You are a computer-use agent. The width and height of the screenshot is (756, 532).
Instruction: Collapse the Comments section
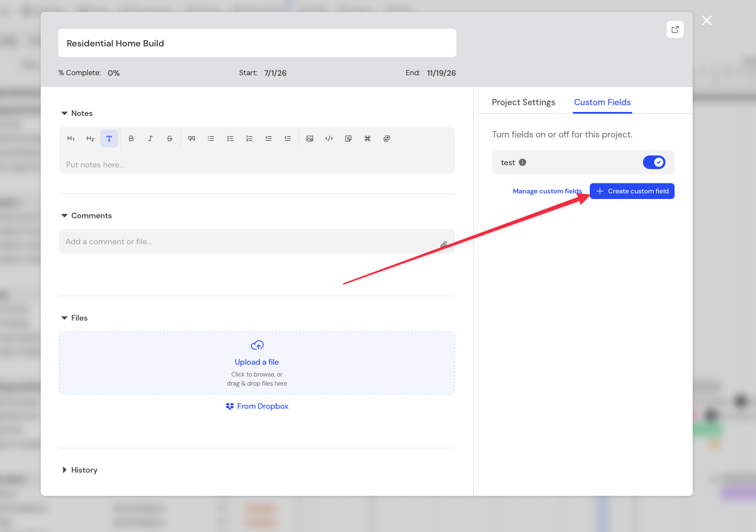[x=64, y=216]
